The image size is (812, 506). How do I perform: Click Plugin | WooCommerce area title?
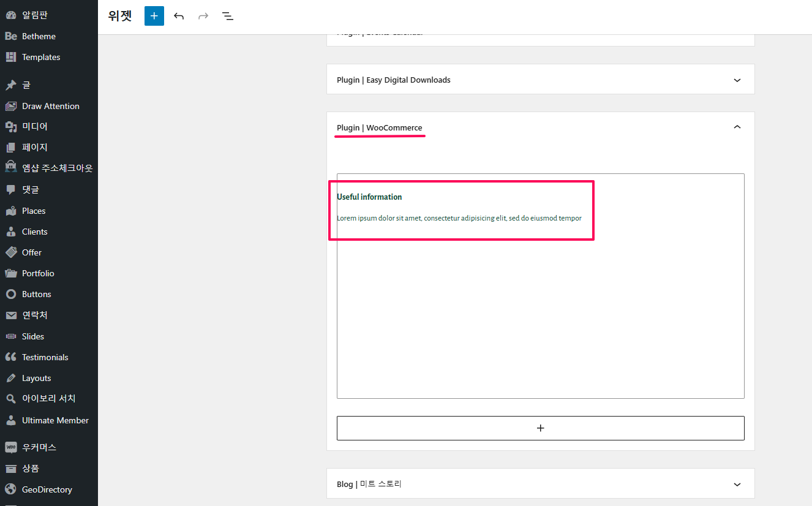pyautogui.click(x=380, y=127)
